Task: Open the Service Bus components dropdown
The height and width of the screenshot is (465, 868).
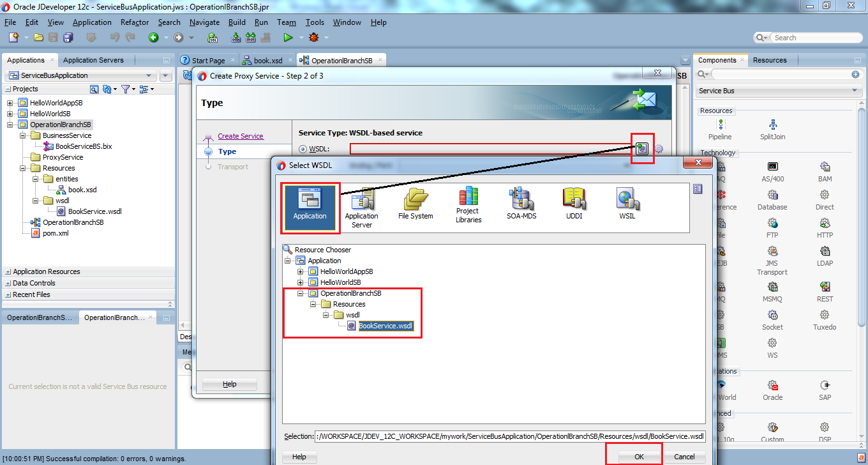Action: coord(855,91)
